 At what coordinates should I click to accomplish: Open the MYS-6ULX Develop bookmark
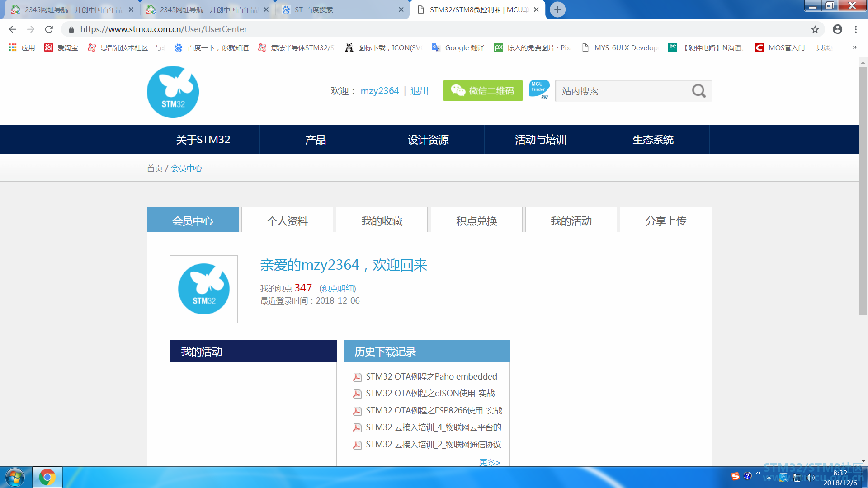pyautogui.click(x=619, y=47)
